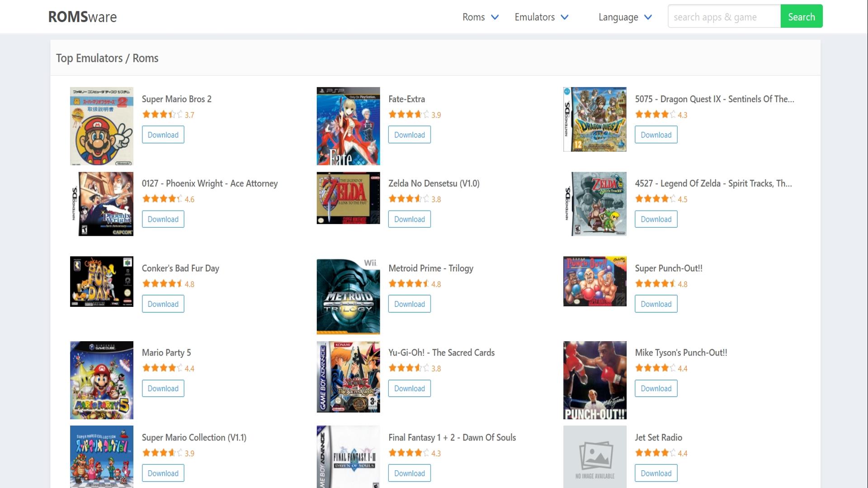Open the Fate-Extra cover thumbnail
This screenshot has width=868, height=488.
(348, 126)
